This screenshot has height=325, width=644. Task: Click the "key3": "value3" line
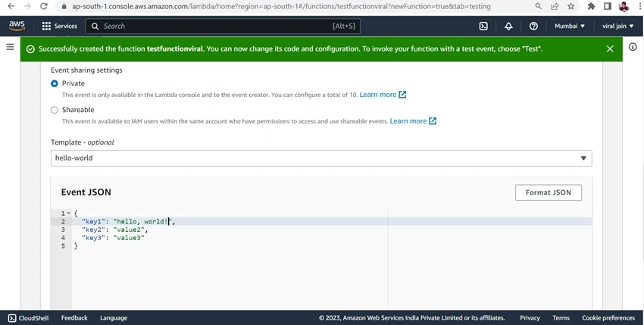113,238
